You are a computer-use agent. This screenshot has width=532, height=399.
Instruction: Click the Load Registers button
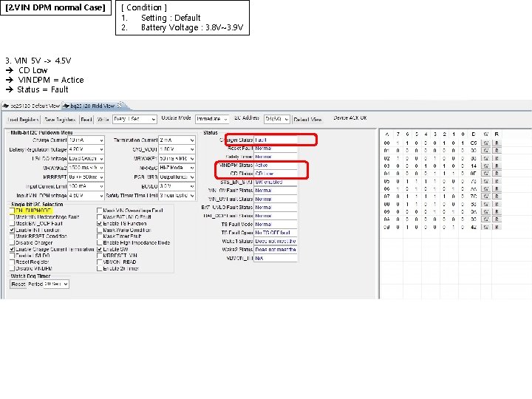(23, 120)
